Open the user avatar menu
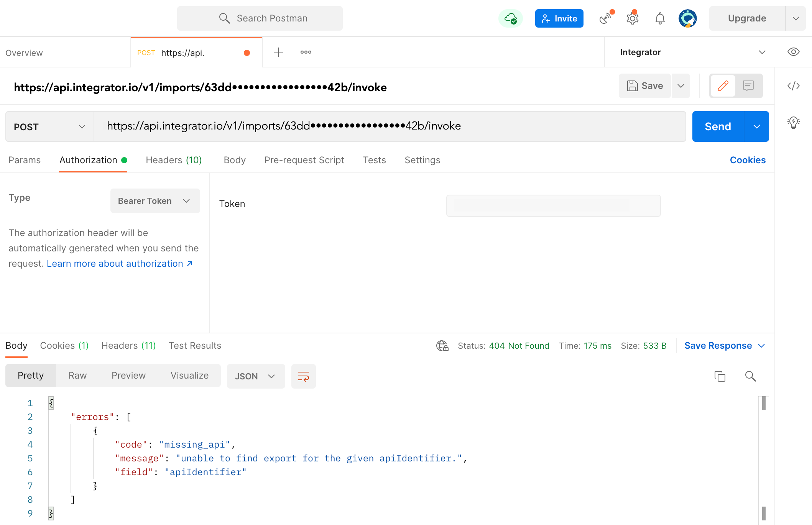This screenshot has width=812, height=525. 687,18
